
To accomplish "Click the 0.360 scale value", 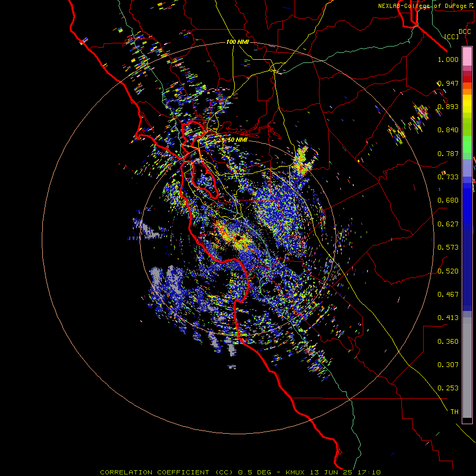I will pyautogui.click(x=448, y=342).
